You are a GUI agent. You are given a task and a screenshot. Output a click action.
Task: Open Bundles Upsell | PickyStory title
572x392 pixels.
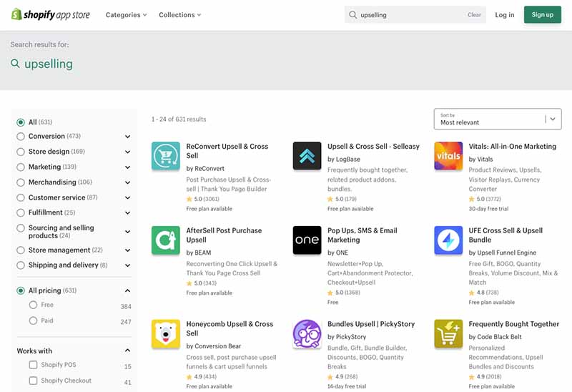tap(371, 324)
